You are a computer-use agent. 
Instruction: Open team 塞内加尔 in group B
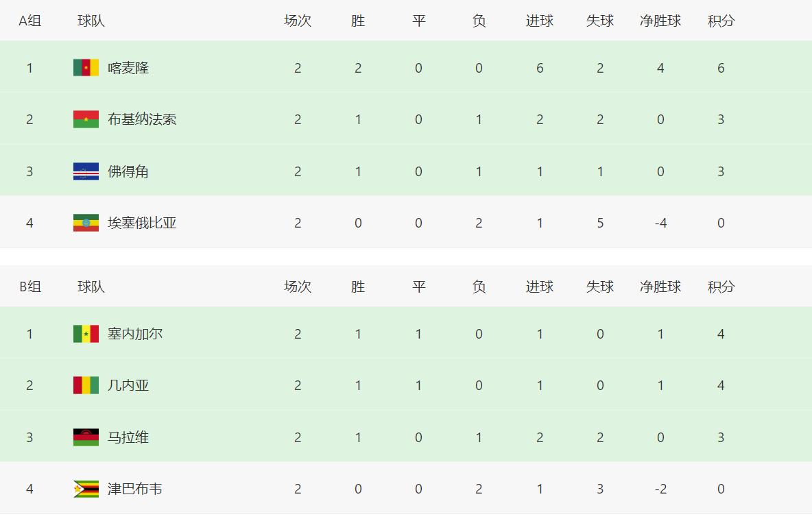click(x=135, y=334)
